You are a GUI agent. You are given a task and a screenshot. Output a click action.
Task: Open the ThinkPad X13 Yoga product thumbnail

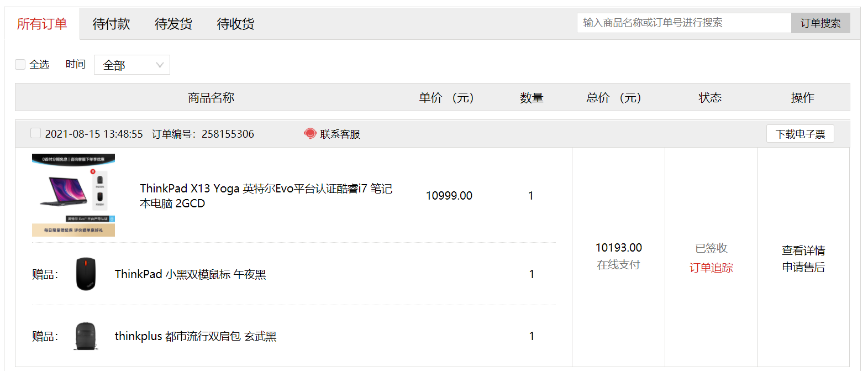[73, 195]
